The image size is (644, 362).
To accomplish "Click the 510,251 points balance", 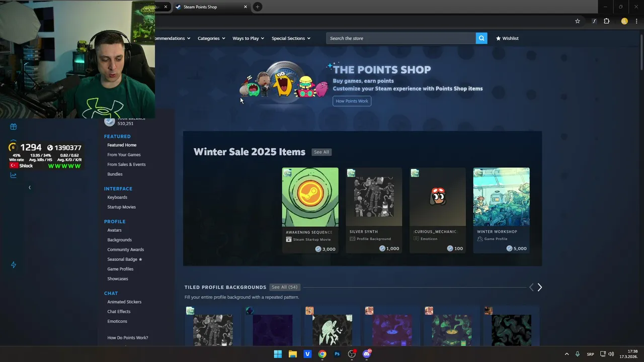I will [125, 124].
